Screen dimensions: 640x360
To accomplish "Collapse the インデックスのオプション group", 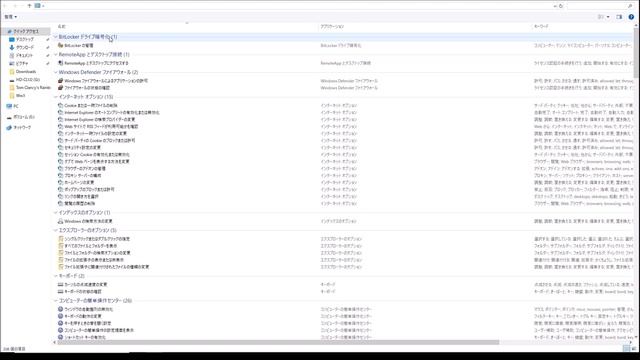I will tap(56, 213).
